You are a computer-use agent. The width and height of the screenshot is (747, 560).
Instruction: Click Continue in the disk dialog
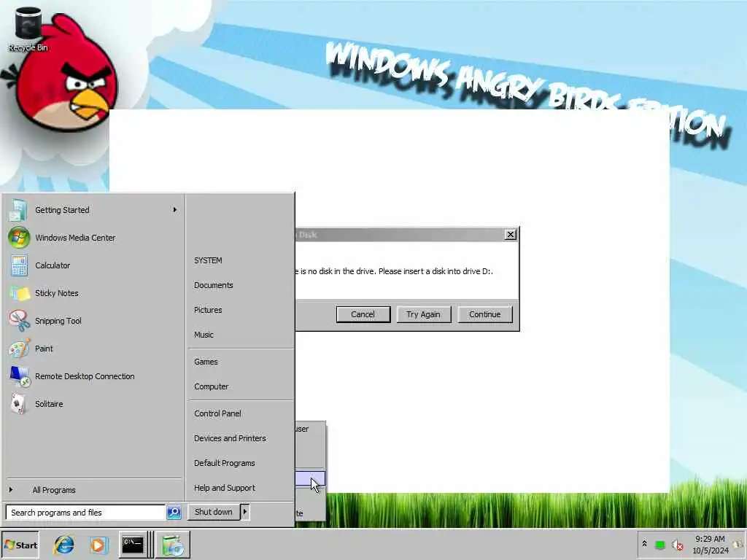coord(485,314)
